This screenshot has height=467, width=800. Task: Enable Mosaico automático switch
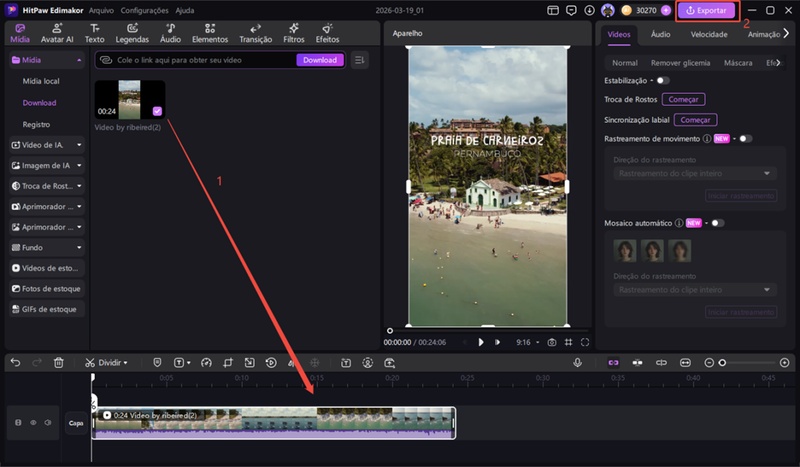point(717,223)
